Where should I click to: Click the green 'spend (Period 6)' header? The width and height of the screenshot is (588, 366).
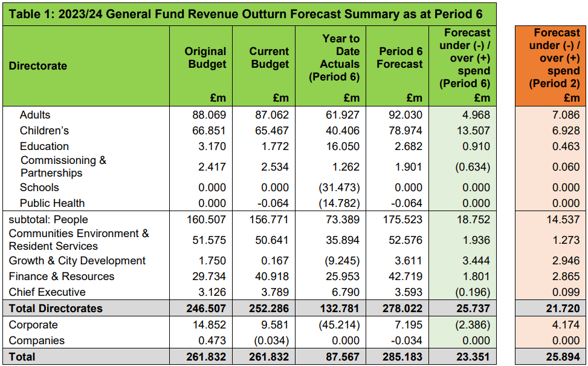point(465,58)
